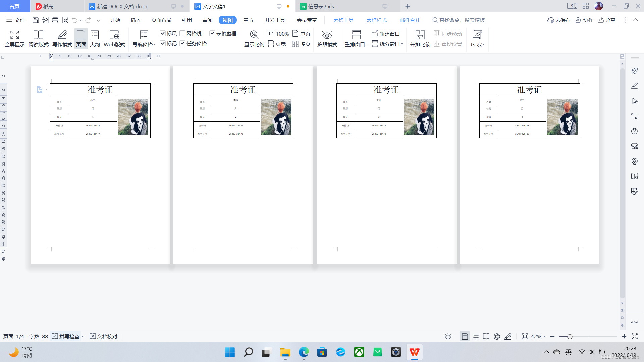The image size is (644, 362).
Task: Launch WPS icon in Windows taskbar
Action: tap(414, 352)
